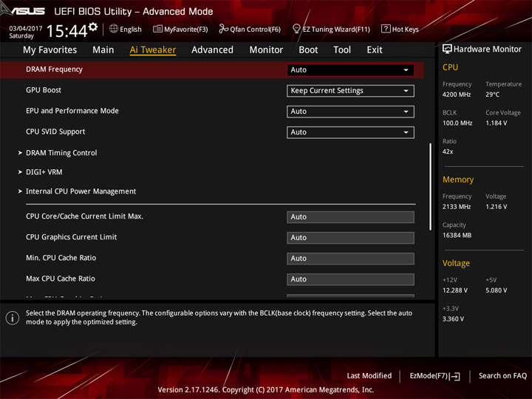Switch to EzMode(F7)
Viewport: 532px width, 399px height.
click(435, 376)
